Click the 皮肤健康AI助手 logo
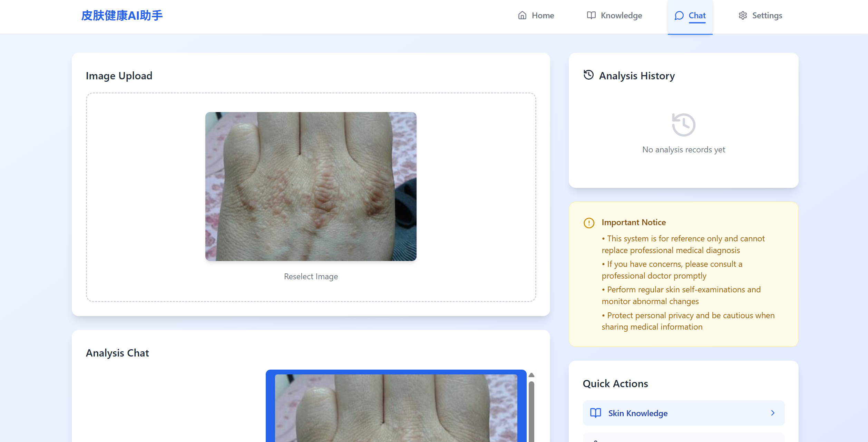Screen dimensions: 868x442 pos(122,16)
